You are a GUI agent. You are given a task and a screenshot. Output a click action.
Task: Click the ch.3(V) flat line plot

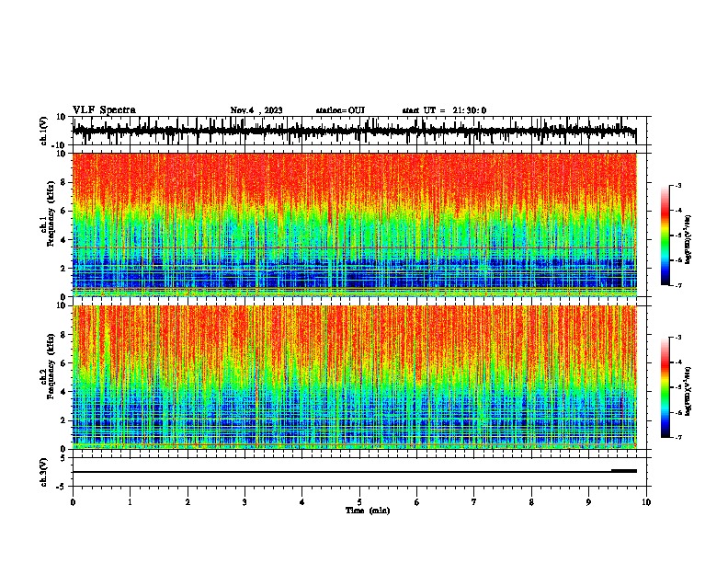[x=355, y=472]
